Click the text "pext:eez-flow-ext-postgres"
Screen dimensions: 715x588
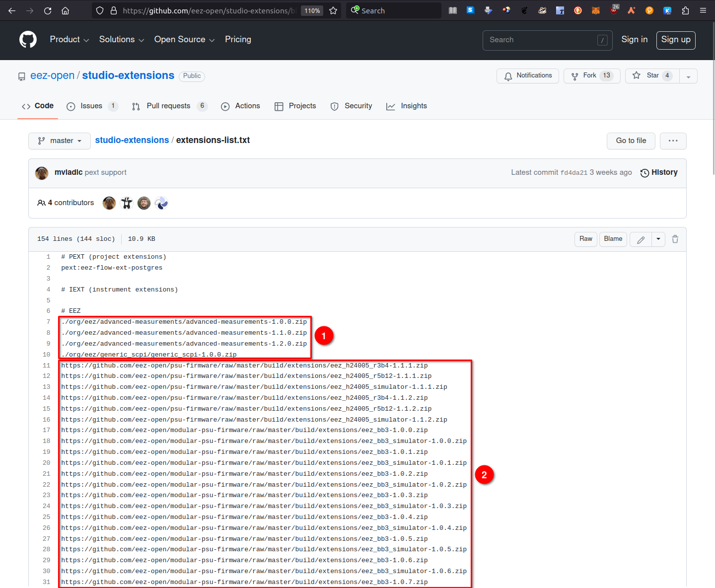(x=112, y=268)
